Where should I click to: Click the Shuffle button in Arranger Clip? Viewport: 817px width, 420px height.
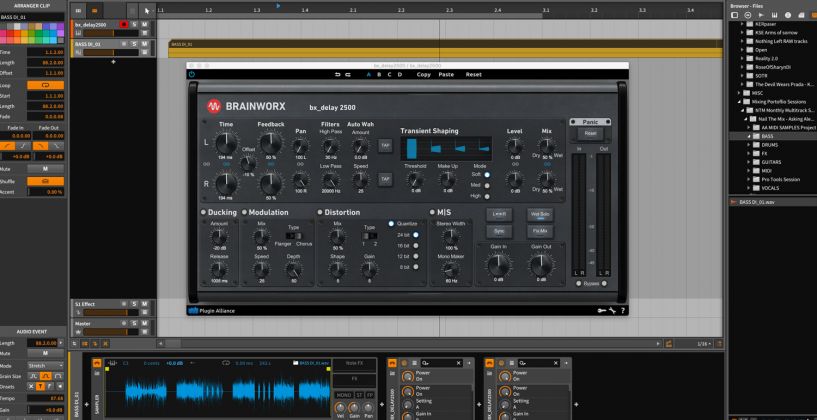[x=45, y=181]
